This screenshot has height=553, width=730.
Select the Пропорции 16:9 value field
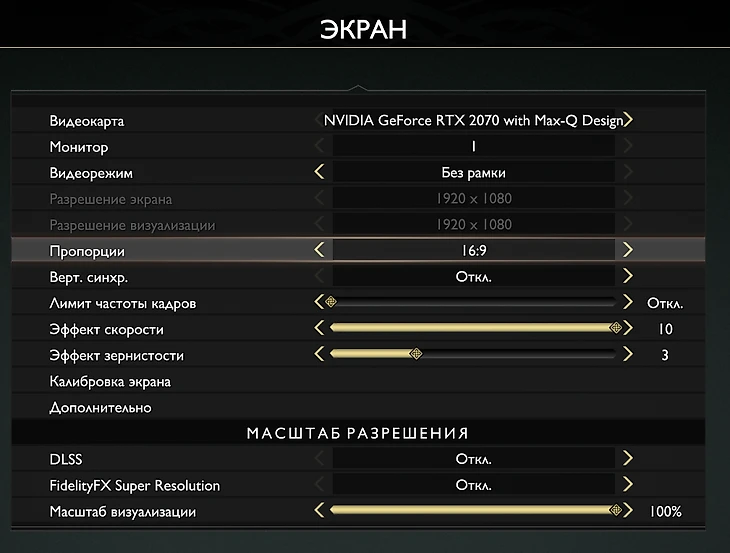473,250
